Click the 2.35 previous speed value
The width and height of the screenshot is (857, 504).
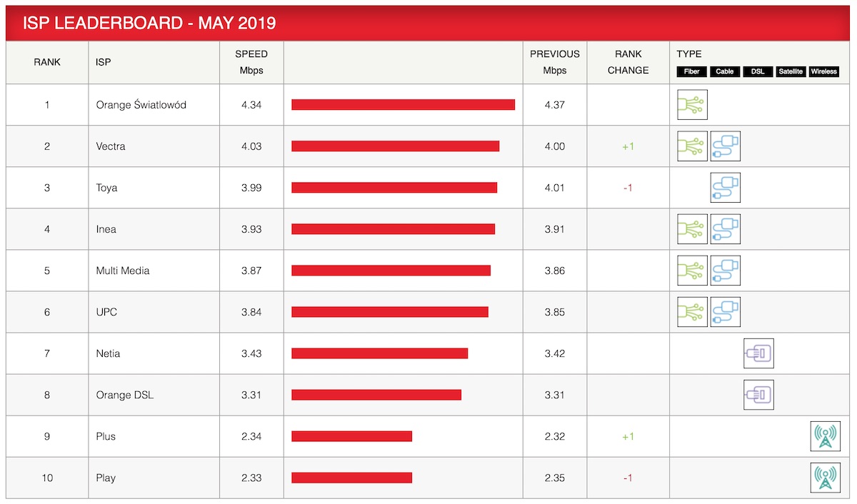[x=555, y=478]
